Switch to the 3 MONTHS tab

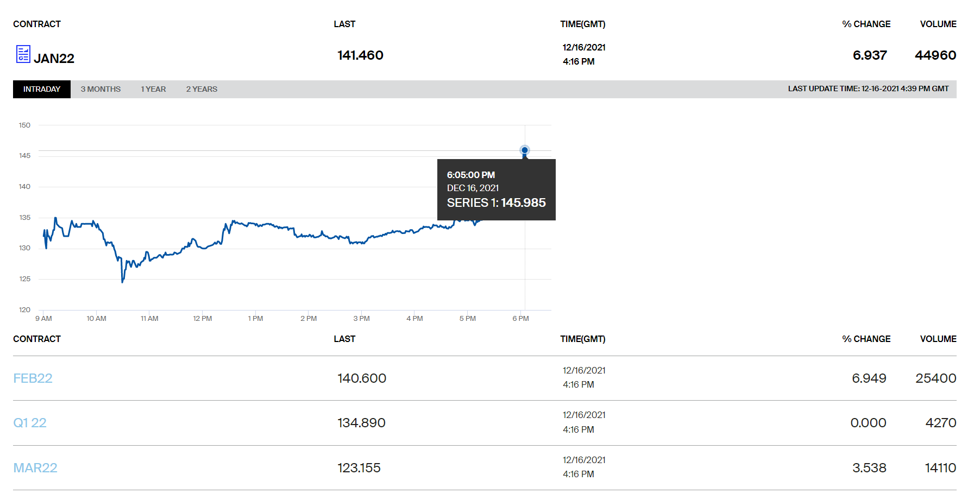[100, 89]
